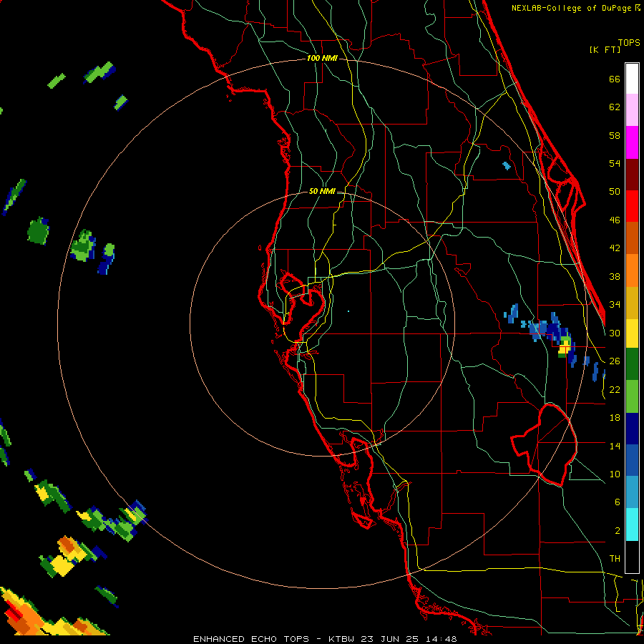
Task: Click the tiny cyan dot at radar center
Action: 348,311
